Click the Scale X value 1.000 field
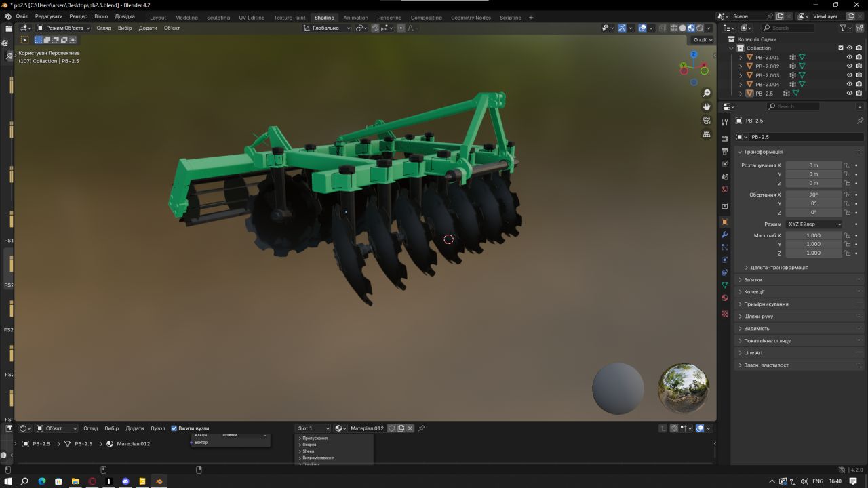The image size is (868, 488). (814, 235)
